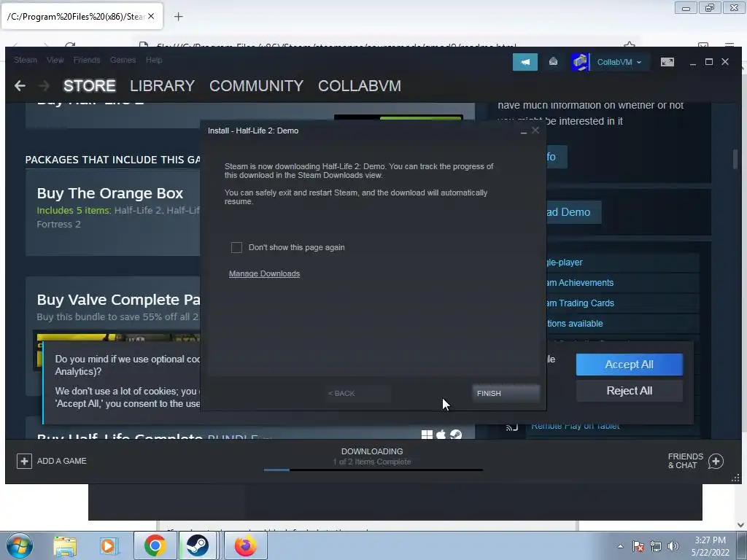The height and width of the screenshot is (560, 747).
Task: Click Firefox reload button
Action: (x=70, y=45)
